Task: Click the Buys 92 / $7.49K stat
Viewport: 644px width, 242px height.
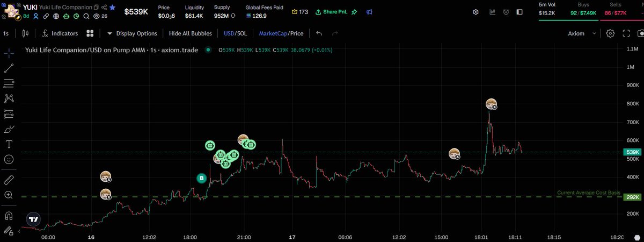Action: tap(583, 9)
